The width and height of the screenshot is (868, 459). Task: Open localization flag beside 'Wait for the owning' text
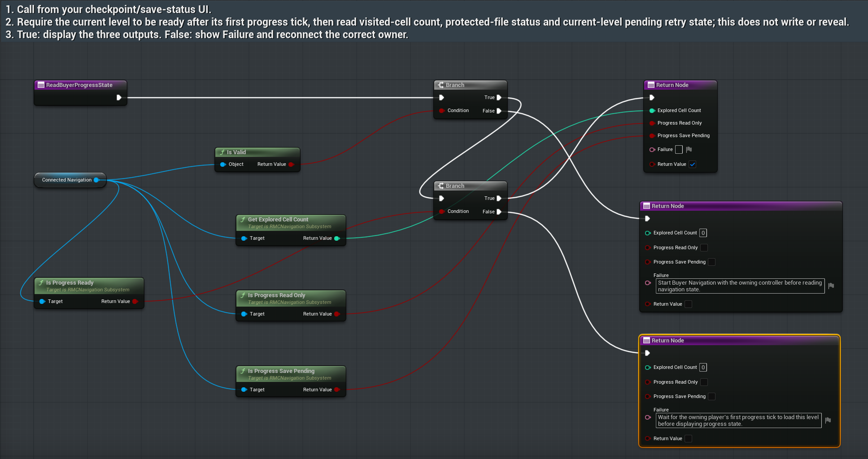828,420
